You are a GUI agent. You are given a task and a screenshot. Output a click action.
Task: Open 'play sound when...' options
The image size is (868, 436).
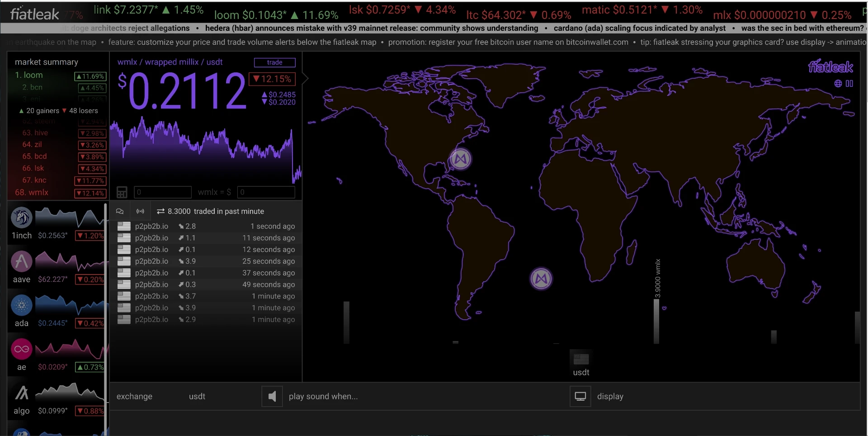[323, 397]
